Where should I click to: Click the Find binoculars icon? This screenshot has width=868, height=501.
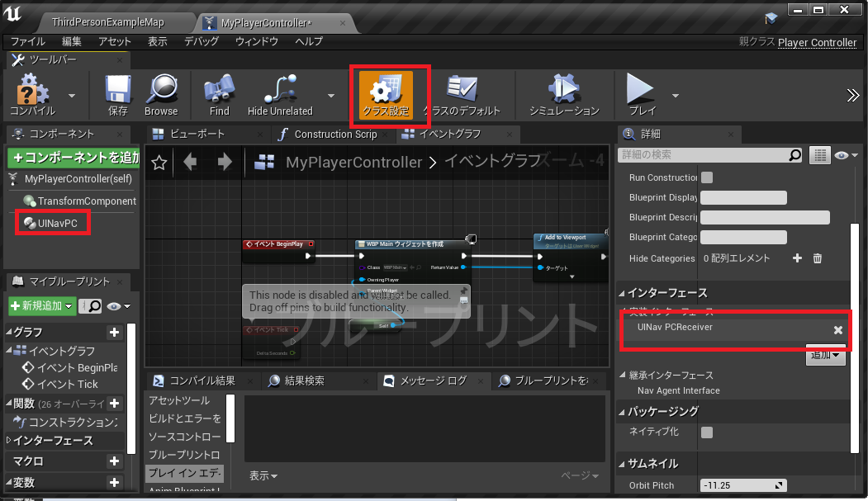[x=219, y=95]
